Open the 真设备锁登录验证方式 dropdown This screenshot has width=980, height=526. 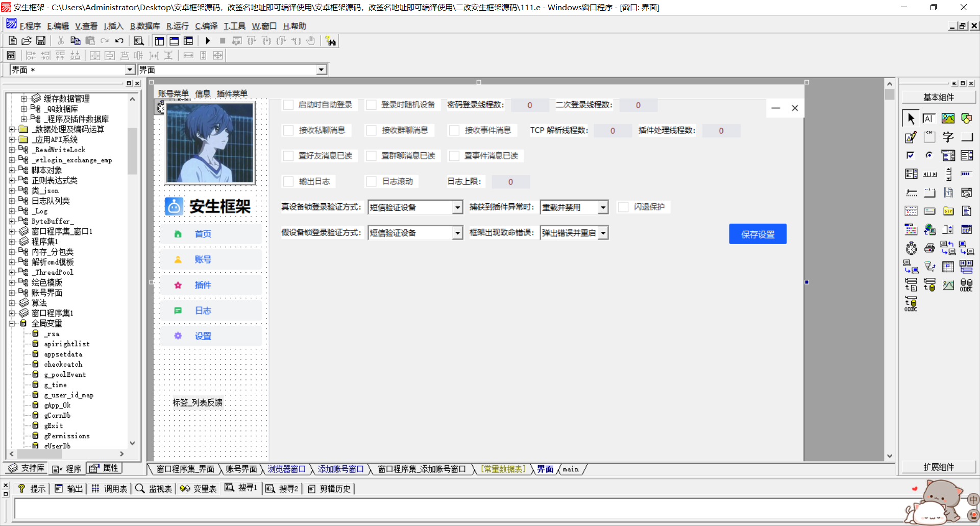point(457,207)
